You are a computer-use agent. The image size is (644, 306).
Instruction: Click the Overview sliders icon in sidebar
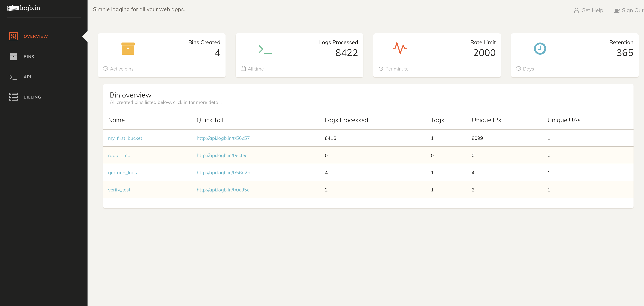[x=13, y=36]
